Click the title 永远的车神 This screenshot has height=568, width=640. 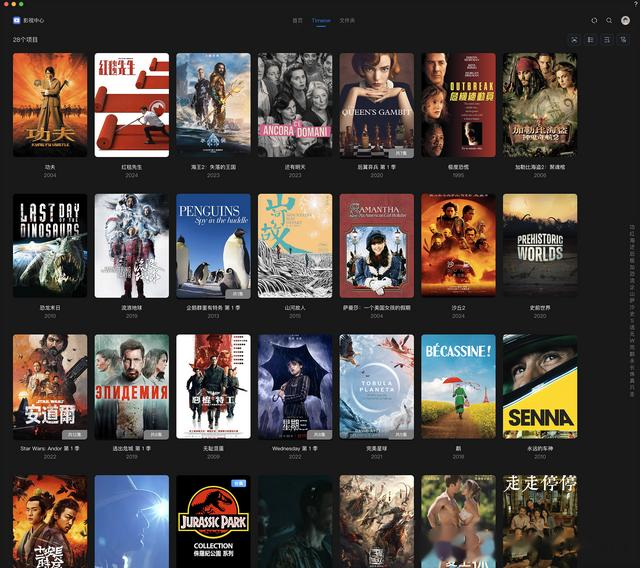click(x=540, y=448)
